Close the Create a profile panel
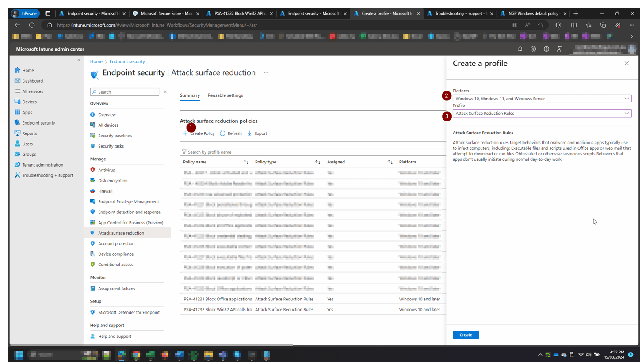This screenshot has height=364, width=642. pos(627,64)
